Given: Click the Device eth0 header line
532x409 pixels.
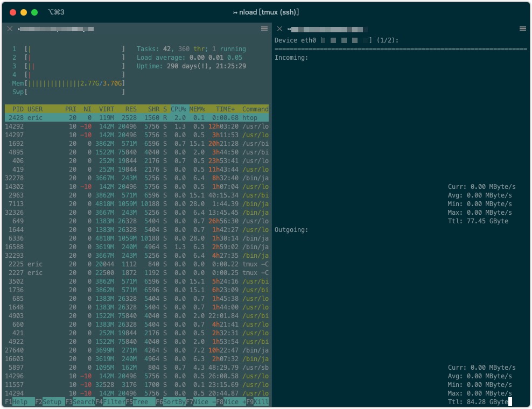Looking at the screenshot, I should [x=337, y=40].
